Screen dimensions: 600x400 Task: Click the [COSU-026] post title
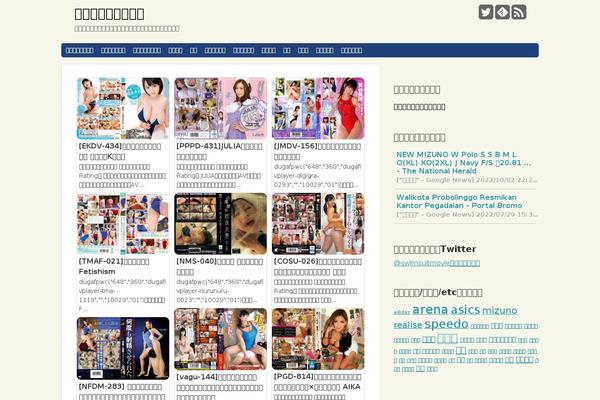click(318, 266)
